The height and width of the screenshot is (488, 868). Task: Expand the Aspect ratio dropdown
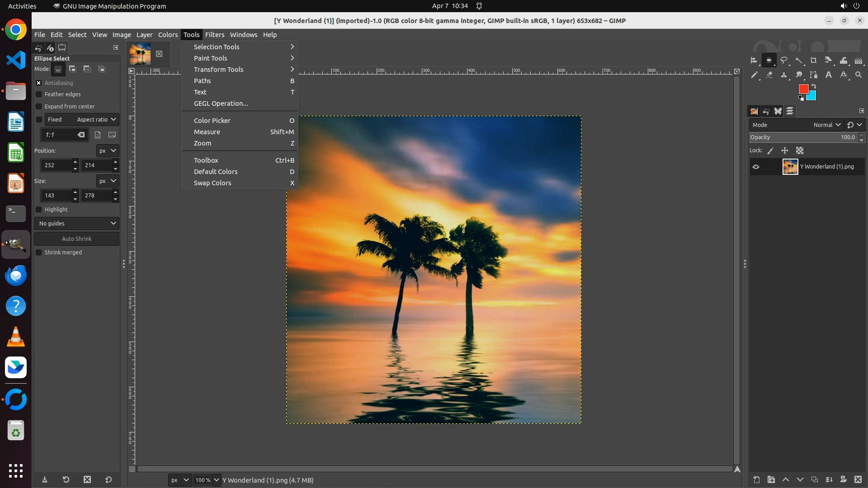pos(96,119)
